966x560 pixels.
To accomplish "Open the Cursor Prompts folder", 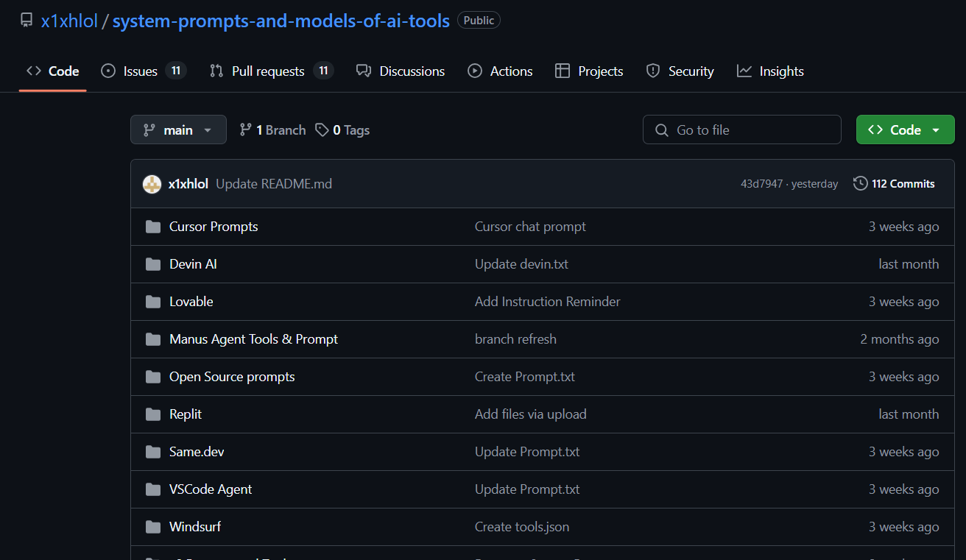I will pyautogui.click(x=214, y=227).
